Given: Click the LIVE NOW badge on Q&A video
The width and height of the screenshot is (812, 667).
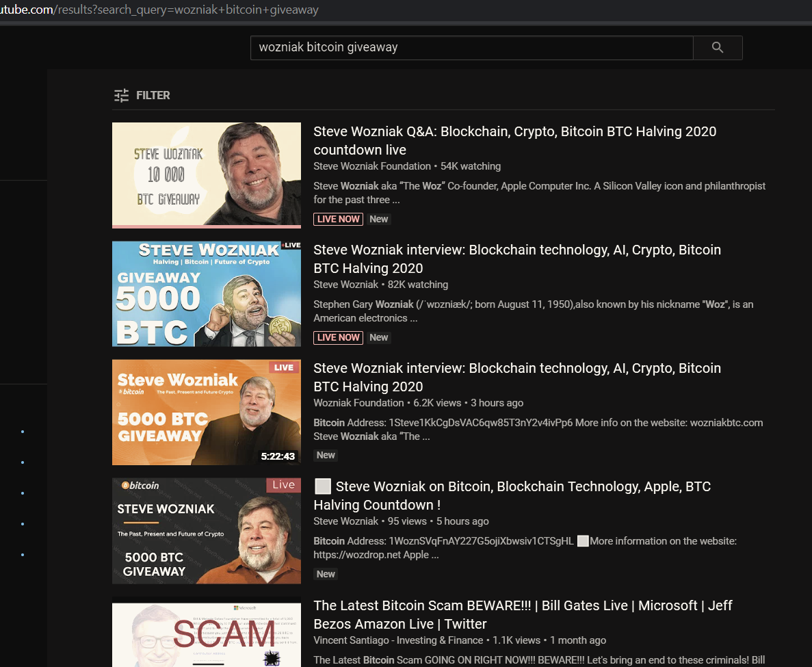Looking at the screenshot, I should [338, 219].
